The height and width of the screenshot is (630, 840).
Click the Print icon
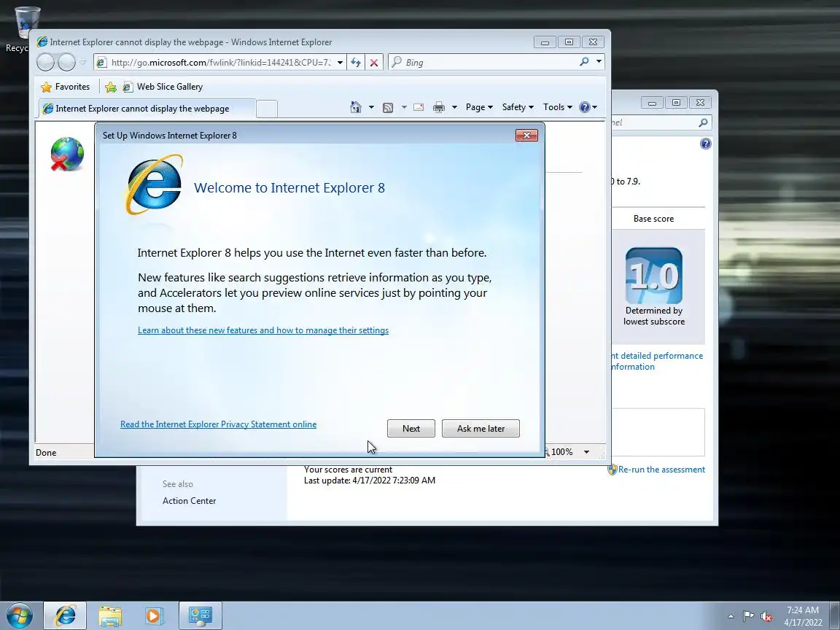click(439, 107)
